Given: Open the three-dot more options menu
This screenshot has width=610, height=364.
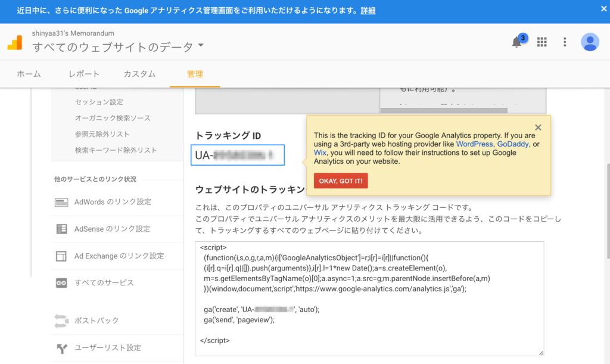Looking at the screenshot, I should coord(565,42).
